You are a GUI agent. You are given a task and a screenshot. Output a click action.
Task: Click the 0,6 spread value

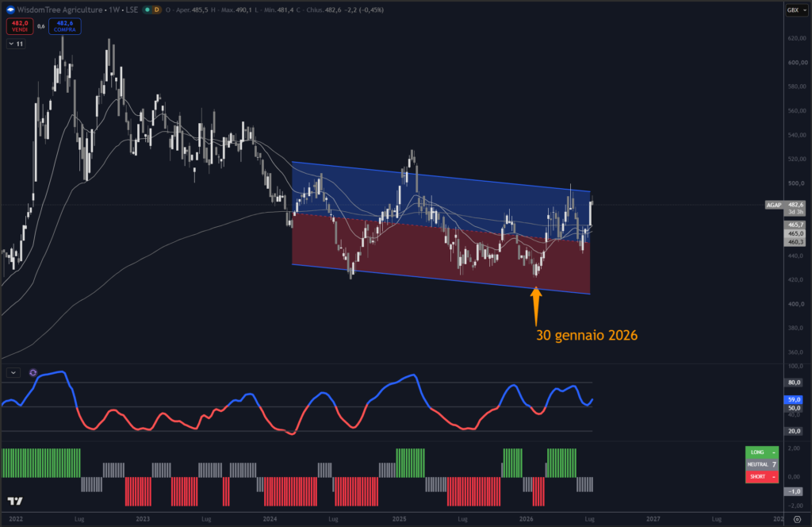point(41,26)
